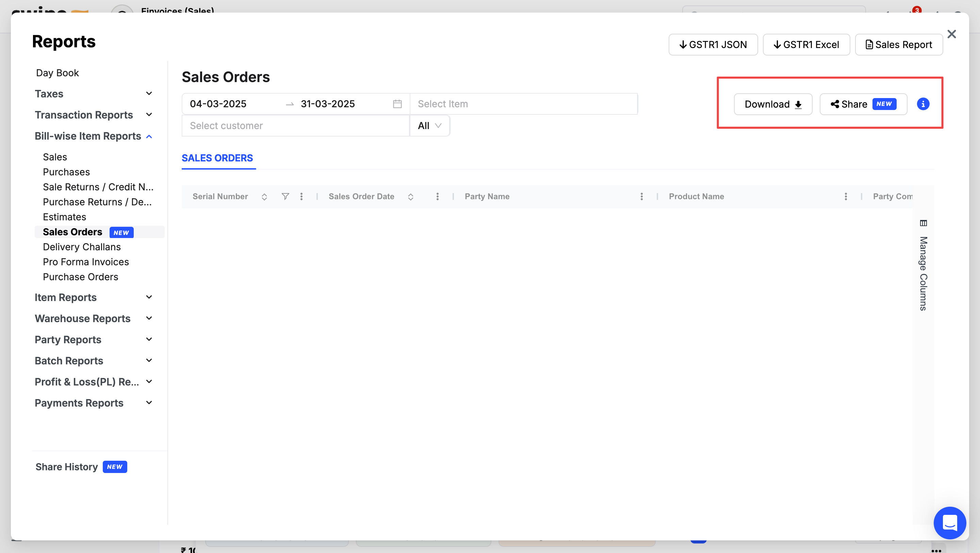The width and height of the screenshot is (980, 553).
Task: Expand Warehouse Reports section
Action: tap(94, 319)
